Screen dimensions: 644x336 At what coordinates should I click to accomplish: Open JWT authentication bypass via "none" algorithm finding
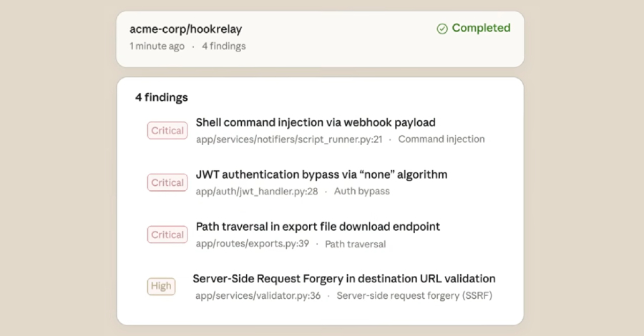point(321,175)
